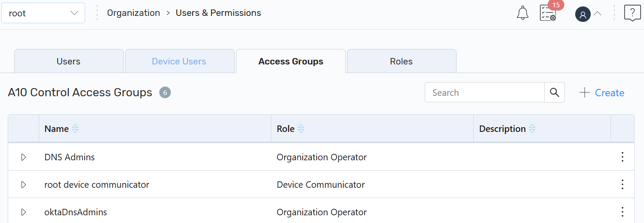Image resolution: width=644 pixels, height=223 pixels.
Task: Switch to the Users tab
Action: coord(69,61)
